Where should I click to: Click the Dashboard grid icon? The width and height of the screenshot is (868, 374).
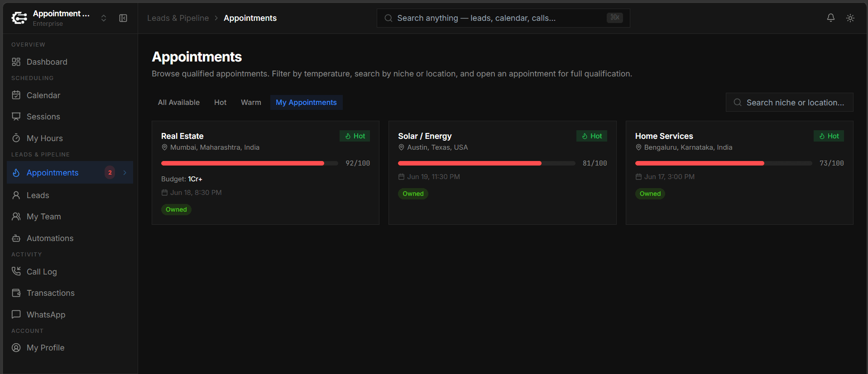tap(16, 62)
